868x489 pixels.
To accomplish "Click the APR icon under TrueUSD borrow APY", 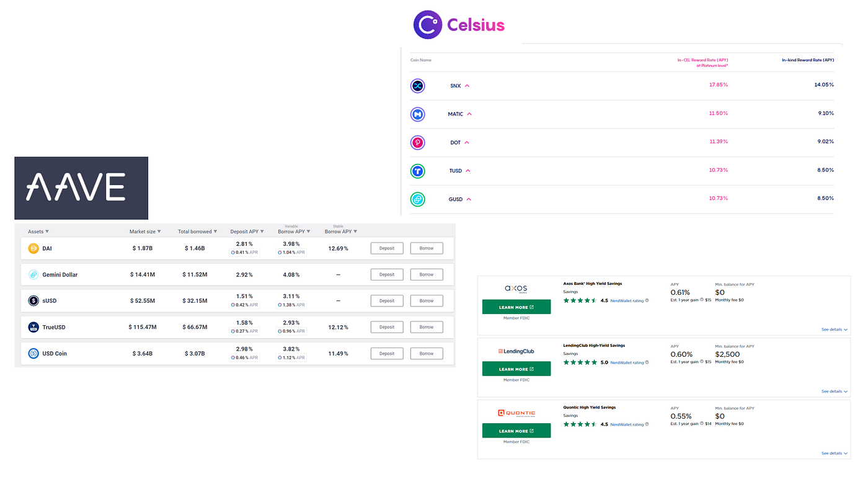I will click(280, 331).
